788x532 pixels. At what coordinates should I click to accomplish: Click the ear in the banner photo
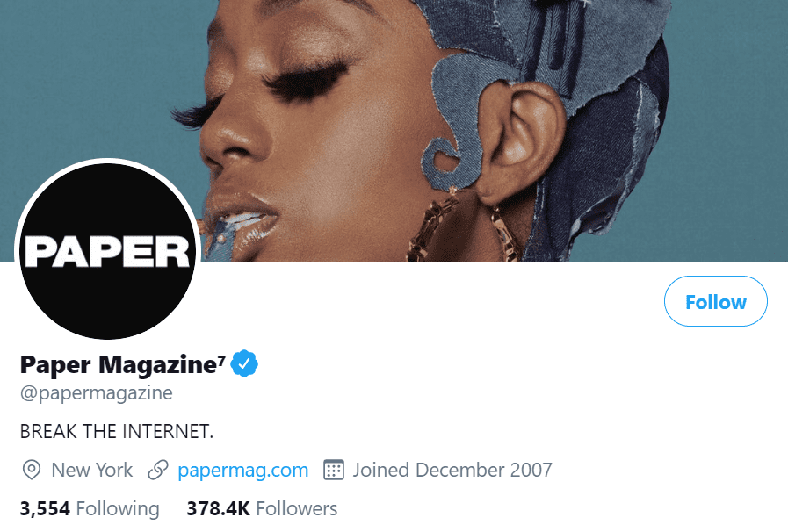[517, 140]
